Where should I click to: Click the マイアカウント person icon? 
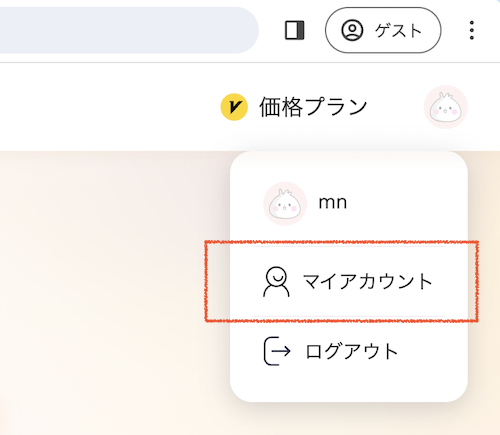pos(276,282)
